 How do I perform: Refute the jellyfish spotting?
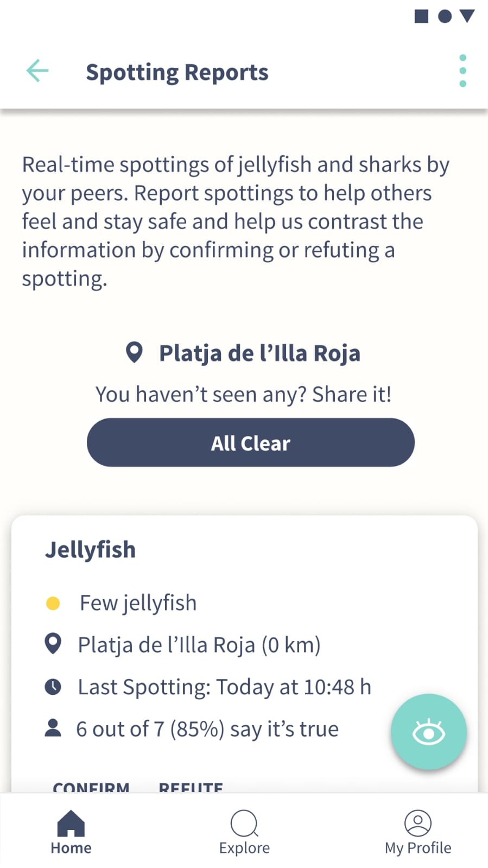(x=191, y=787)
